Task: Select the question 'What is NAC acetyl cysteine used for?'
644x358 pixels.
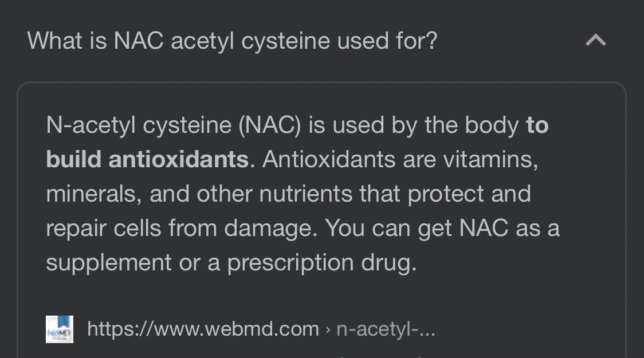Action: pos(232,41)
